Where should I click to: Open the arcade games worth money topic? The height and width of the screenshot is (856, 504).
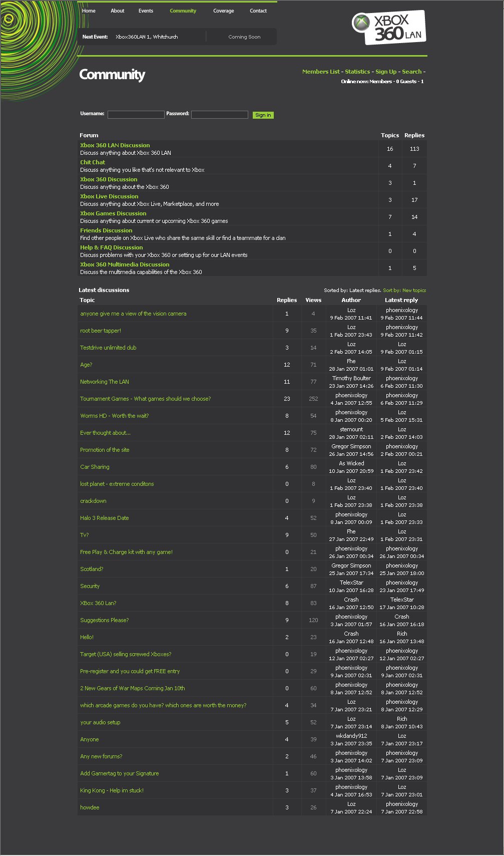pos(163,705)
